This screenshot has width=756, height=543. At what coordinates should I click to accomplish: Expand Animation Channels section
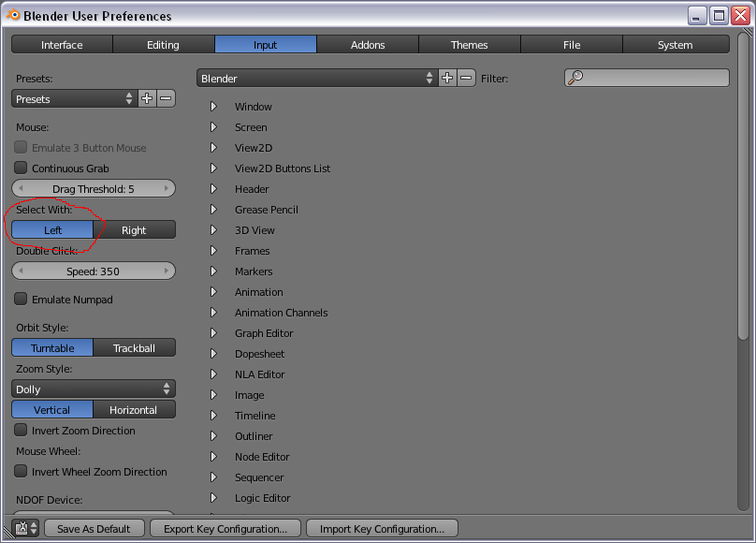point(213,313)
